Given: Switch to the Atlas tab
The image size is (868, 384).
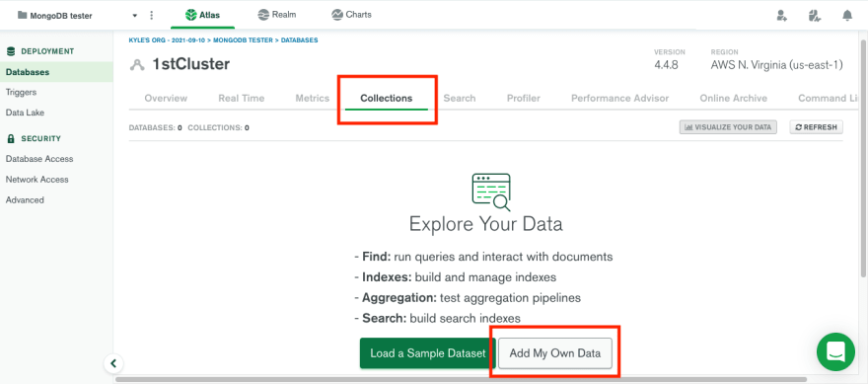Looking at the screenshot, I should point(202,15).
